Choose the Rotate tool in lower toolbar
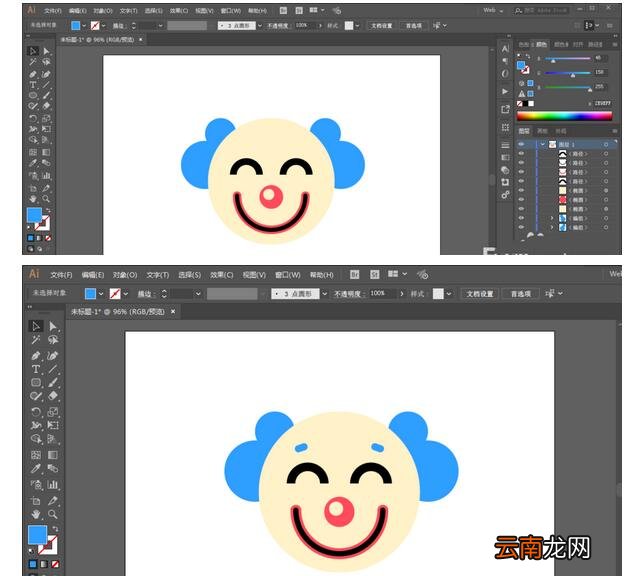This screenshot has width=628, height=576. tap(36, 412)
